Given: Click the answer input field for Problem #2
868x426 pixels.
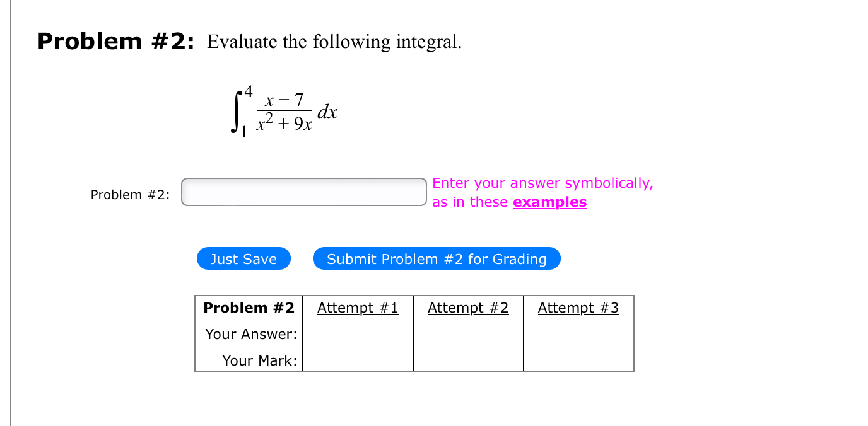Looking at the screenshot, I should click(303, 192).
